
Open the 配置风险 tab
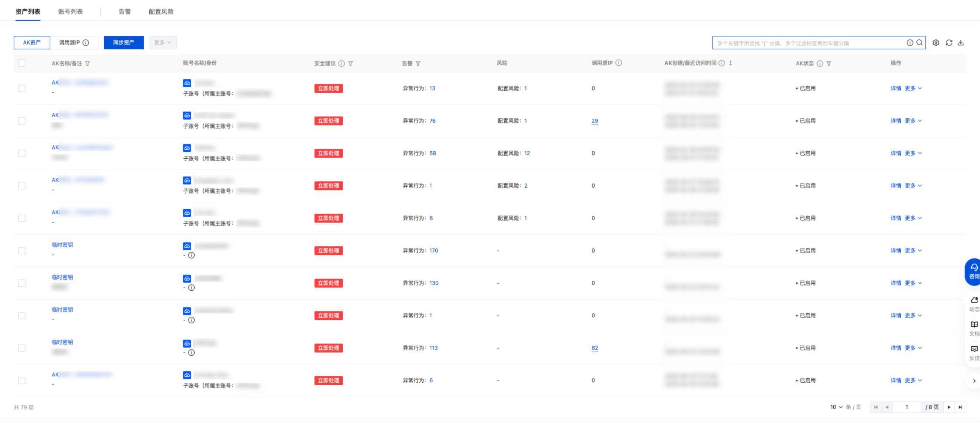(x=161, y=11)
